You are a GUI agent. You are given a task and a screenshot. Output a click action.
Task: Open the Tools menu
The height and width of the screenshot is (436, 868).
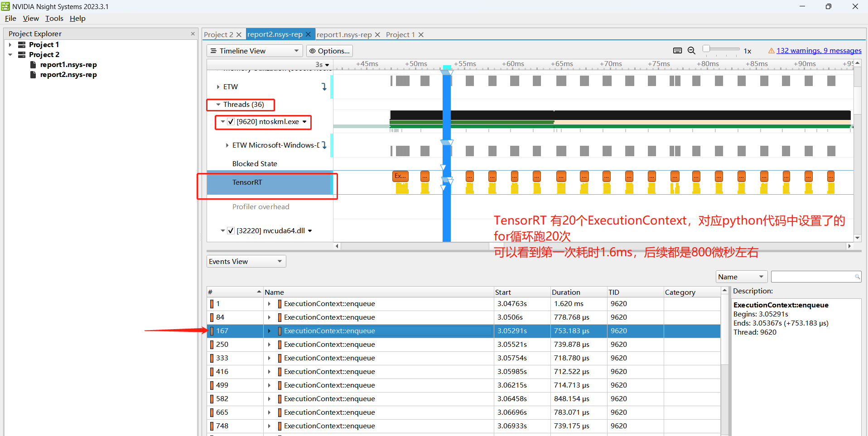[x=54, y=19]
